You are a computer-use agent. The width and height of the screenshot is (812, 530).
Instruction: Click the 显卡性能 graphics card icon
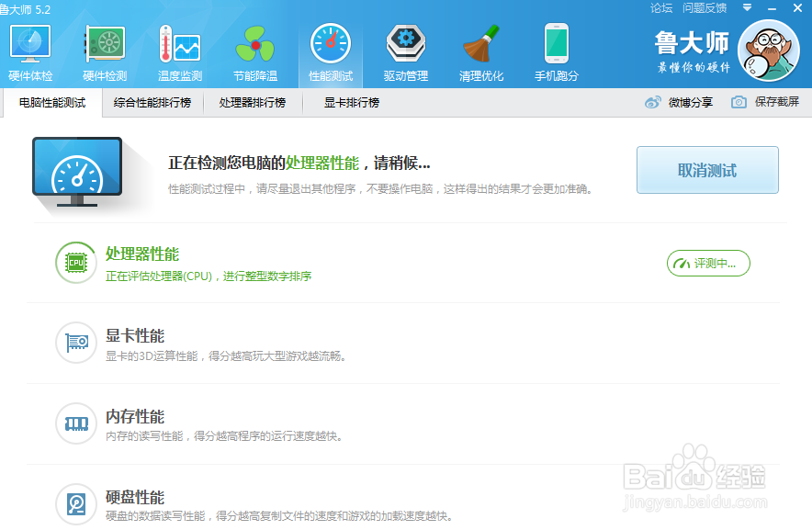tap(76, 343)
